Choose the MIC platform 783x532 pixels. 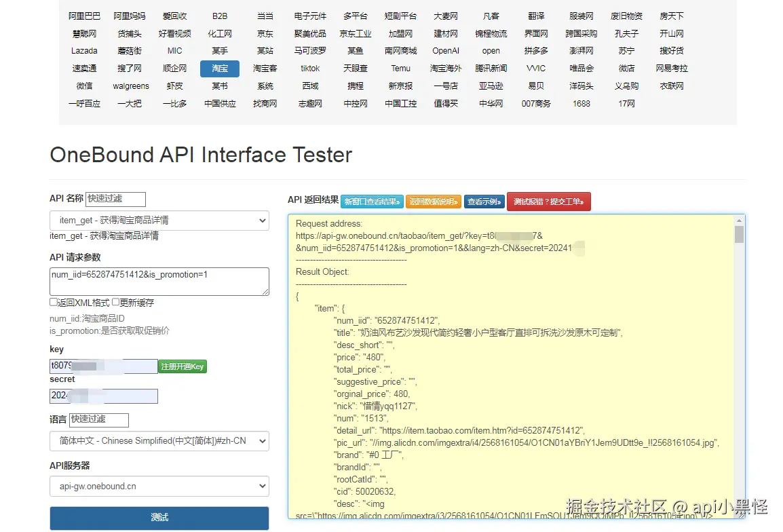point(175,51)
